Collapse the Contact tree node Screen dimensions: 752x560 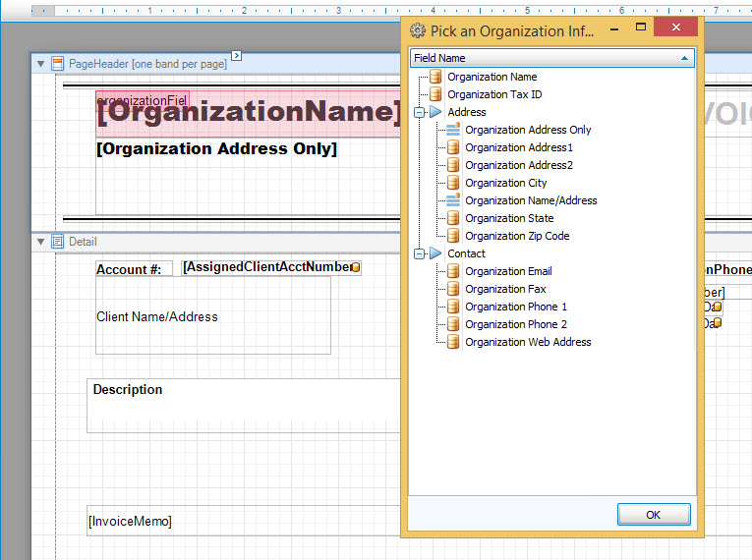click(x=419, y=253)
